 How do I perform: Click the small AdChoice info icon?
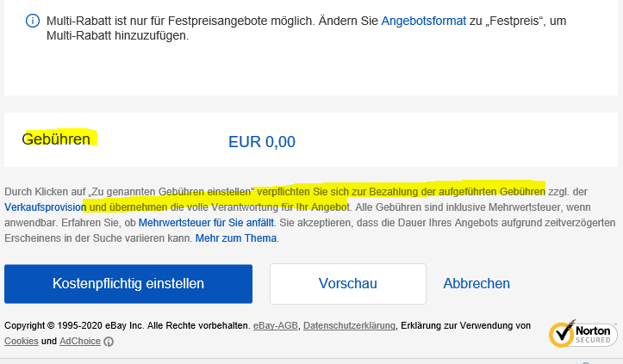109,342
